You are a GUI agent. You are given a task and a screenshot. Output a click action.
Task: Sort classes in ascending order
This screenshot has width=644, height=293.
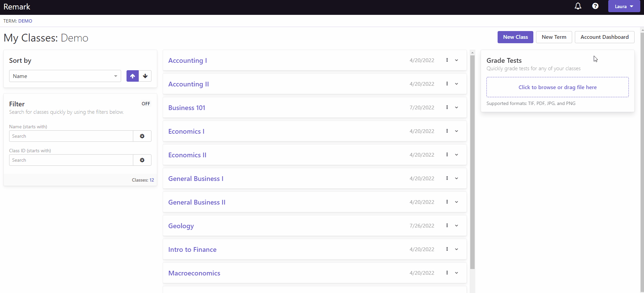[x=133, y=76]
